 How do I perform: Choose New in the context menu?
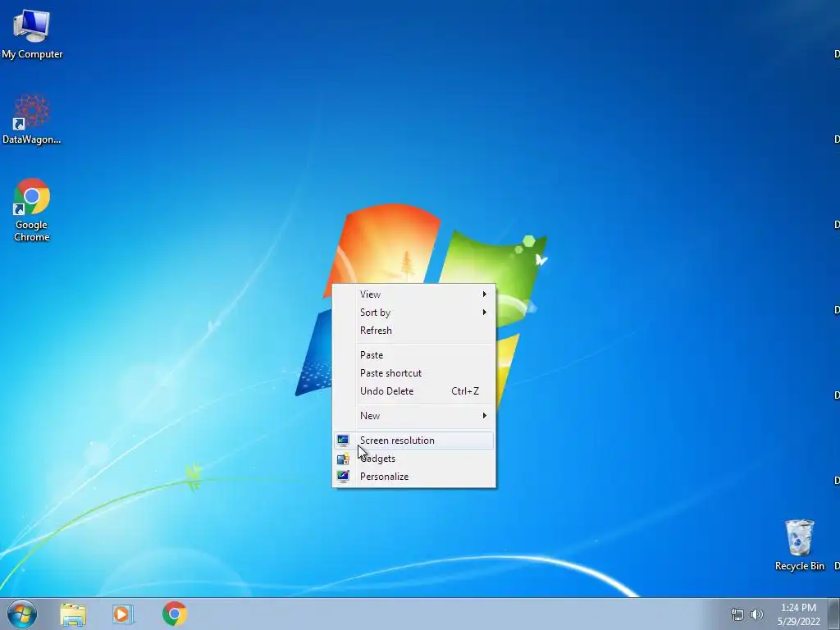click(x=413, y=416)
